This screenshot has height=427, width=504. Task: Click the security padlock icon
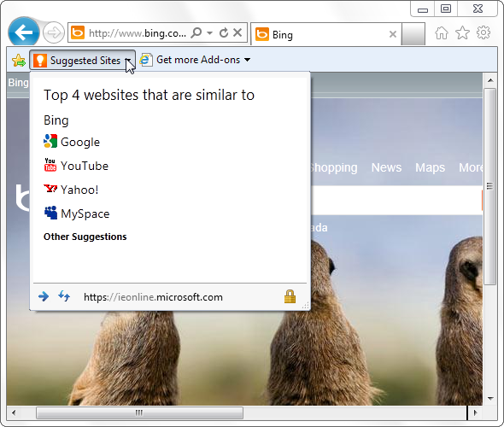tap(290, 296)
